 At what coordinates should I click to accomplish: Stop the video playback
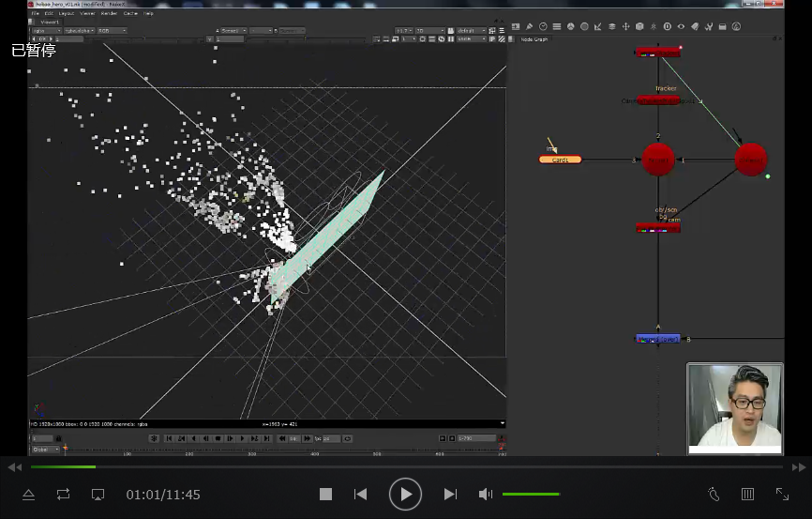click(x=325, y=494)
